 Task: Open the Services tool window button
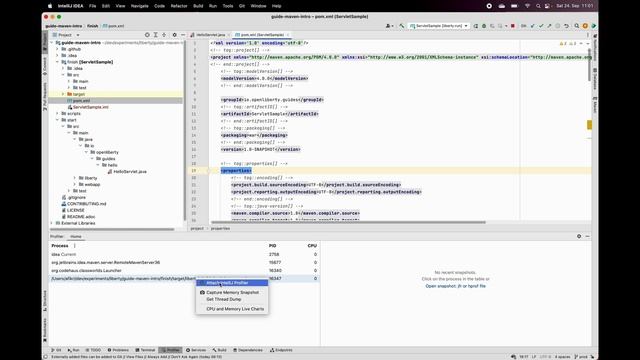[196, 350]
